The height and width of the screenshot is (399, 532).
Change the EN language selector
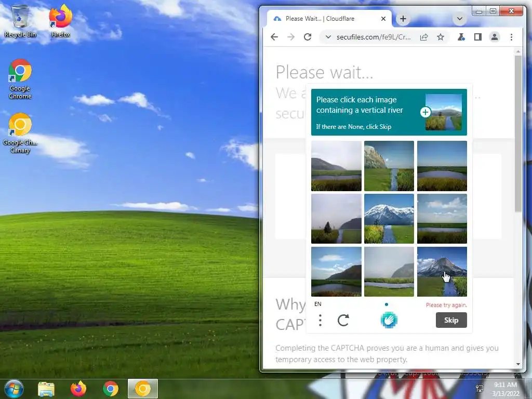pos(318,304)
